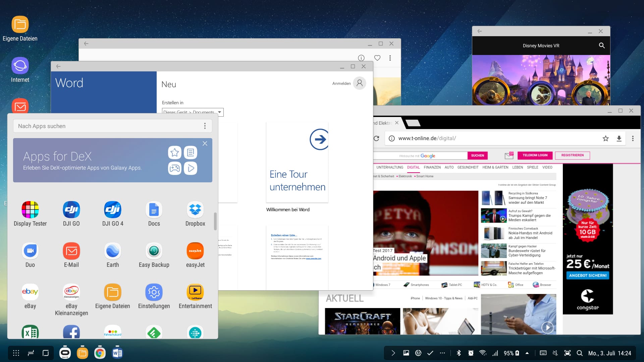
Task: Go back in the Word window
Action: tap(58, 66)
